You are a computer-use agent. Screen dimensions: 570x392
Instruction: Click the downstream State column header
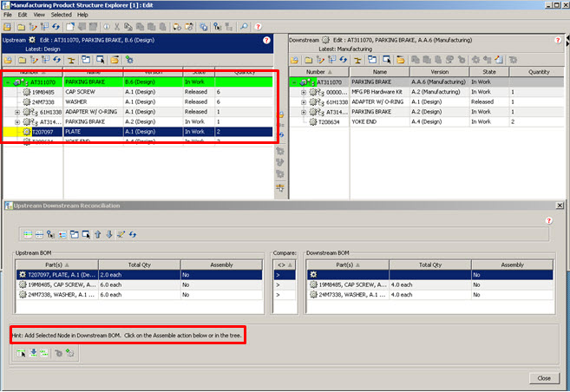[489, 72]
